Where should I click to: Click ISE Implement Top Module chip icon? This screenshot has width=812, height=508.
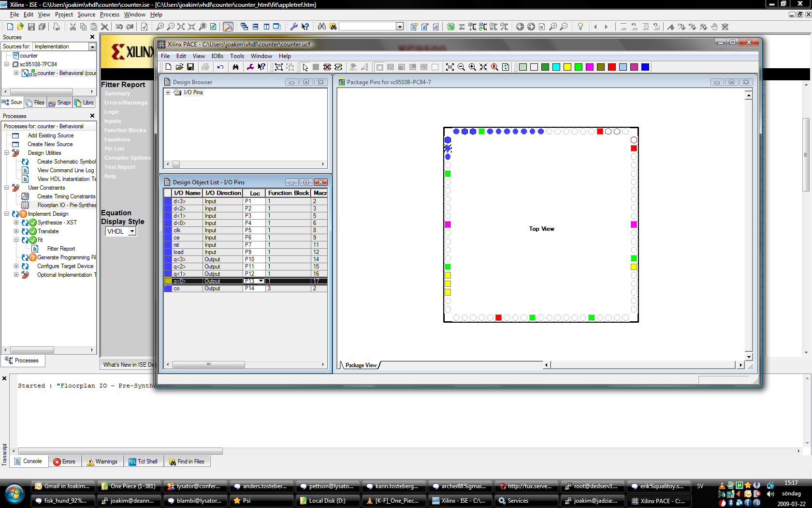pos(450,27)
